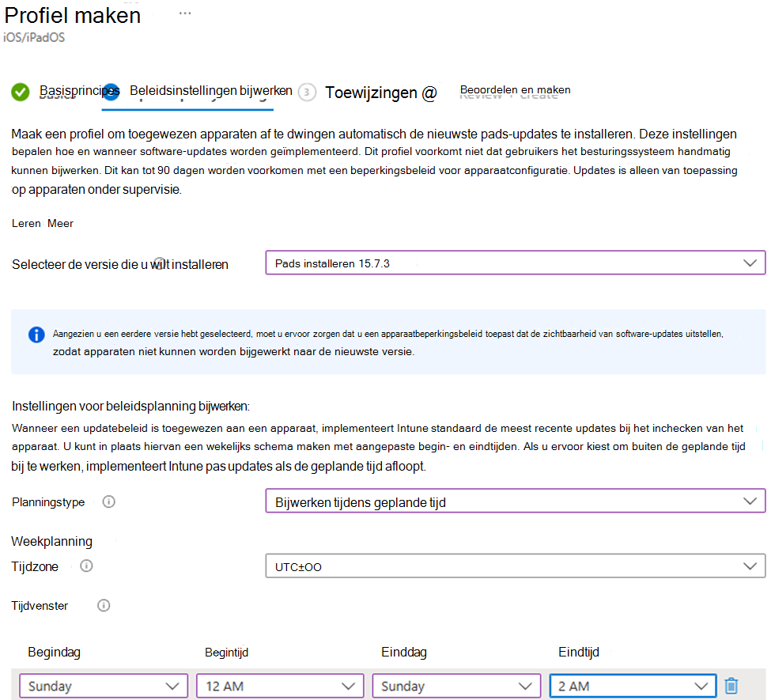Open the ellipsis menu next to Profiel maken

click(185, 13)
